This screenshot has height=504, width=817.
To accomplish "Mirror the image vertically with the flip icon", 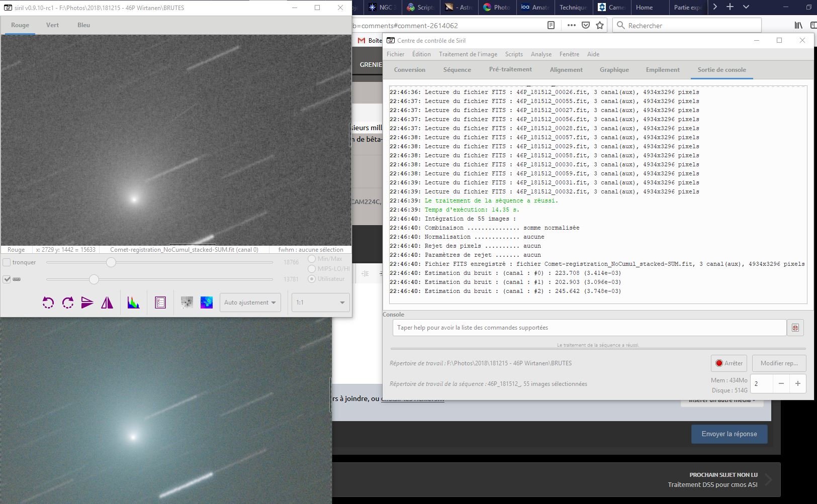I will [87, 303].
